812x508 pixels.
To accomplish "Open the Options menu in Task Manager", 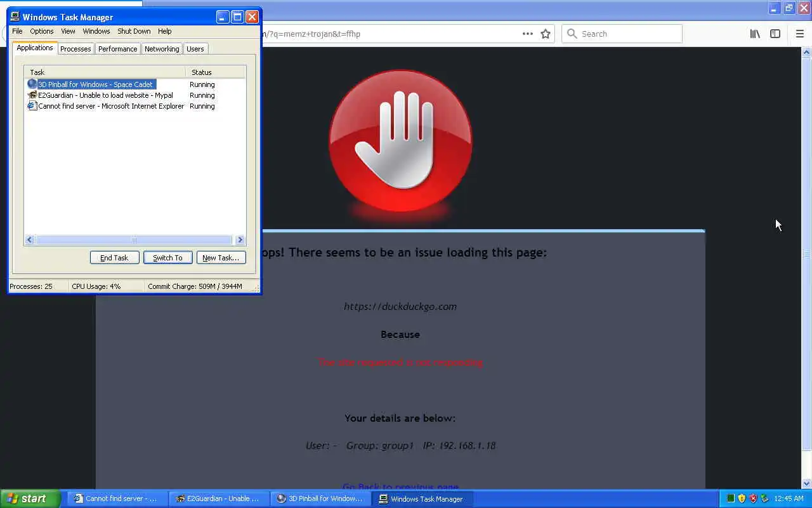I will 42,31.
